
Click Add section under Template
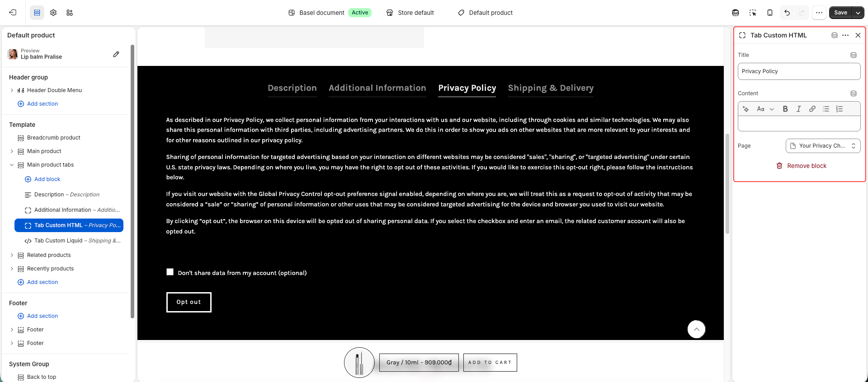click(38, 282)
